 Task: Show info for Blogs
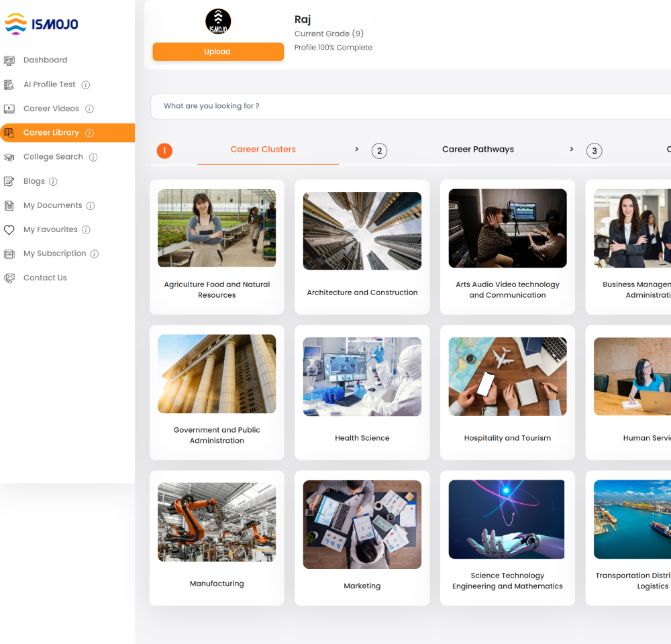pos(53,181)
